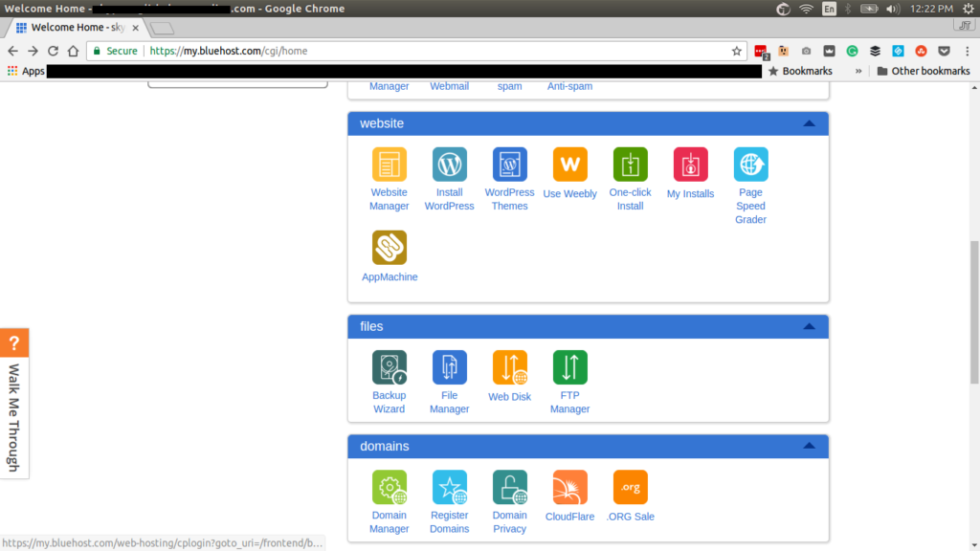Open WordPress Themes icon
This screenshot has width=980, height=551.
click(x=509, y=165)
